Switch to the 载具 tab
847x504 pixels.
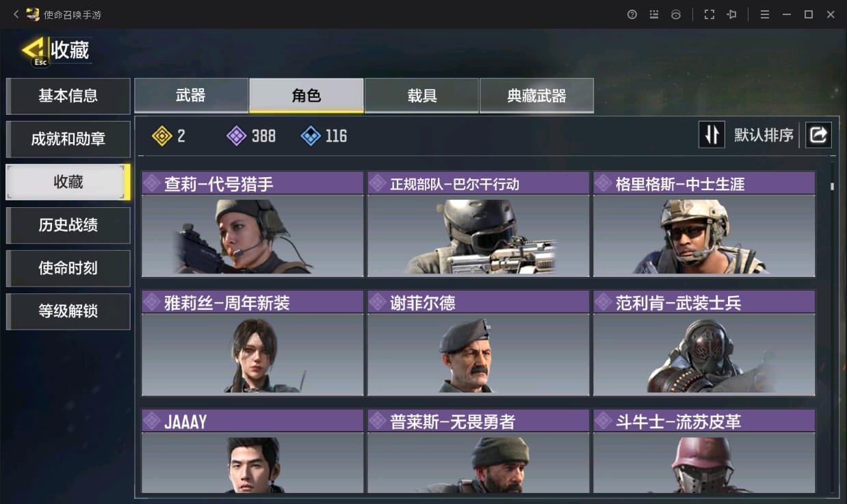421,96
